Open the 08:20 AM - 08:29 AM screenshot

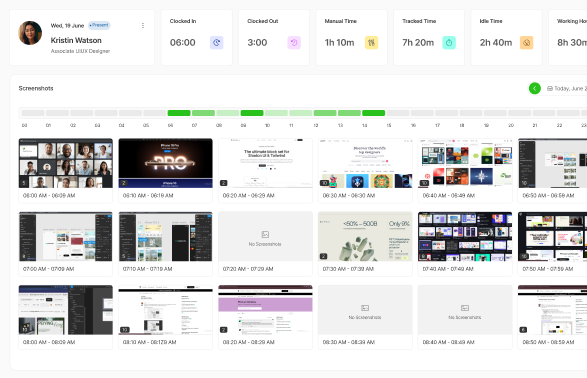coord(265,310)
